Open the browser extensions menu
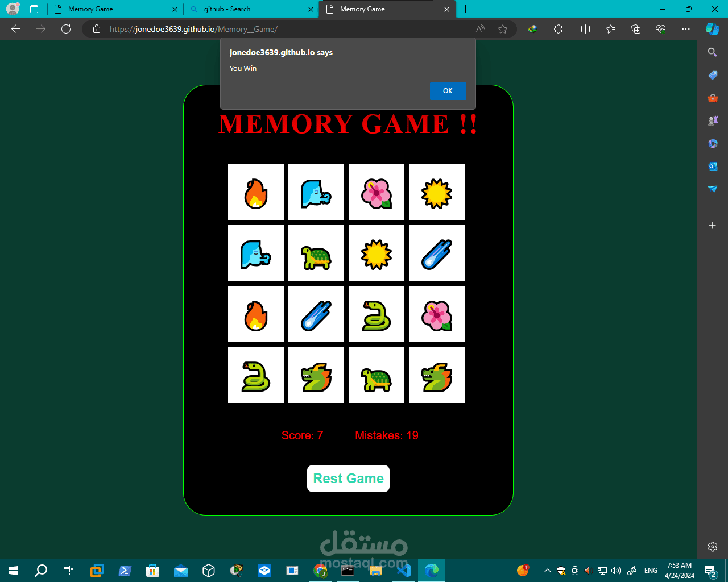Image resolution: width=728 pixels, height=582 pixels. click(558, 29)
